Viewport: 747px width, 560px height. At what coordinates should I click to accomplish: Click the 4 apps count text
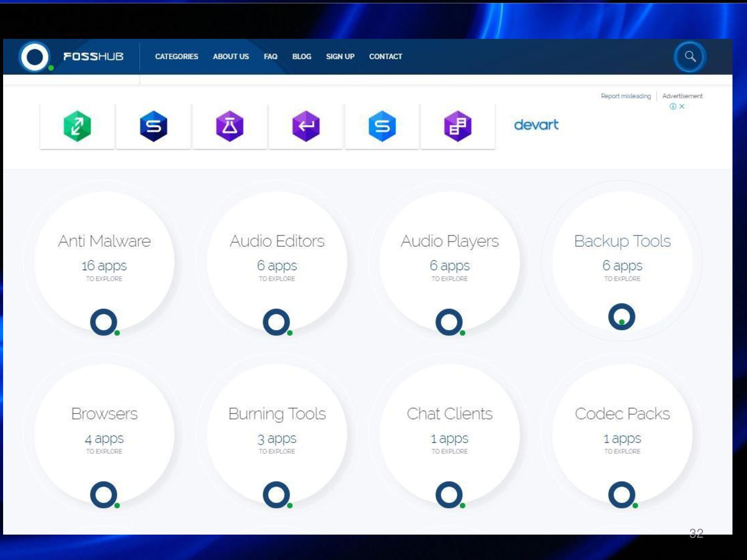[x=104, y=439]
